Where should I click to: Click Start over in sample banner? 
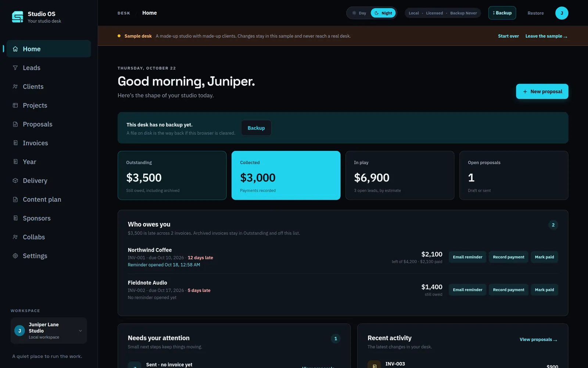508,36
